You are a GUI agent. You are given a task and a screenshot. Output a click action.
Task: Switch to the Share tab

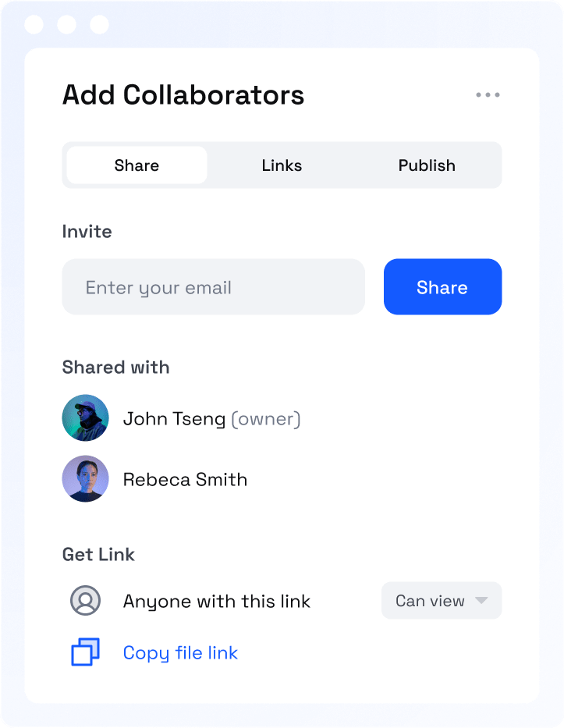pos(137,165)
